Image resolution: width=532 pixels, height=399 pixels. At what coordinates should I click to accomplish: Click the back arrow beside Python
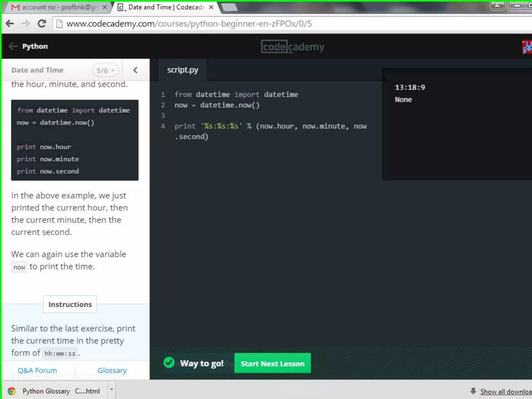(13, 46)
